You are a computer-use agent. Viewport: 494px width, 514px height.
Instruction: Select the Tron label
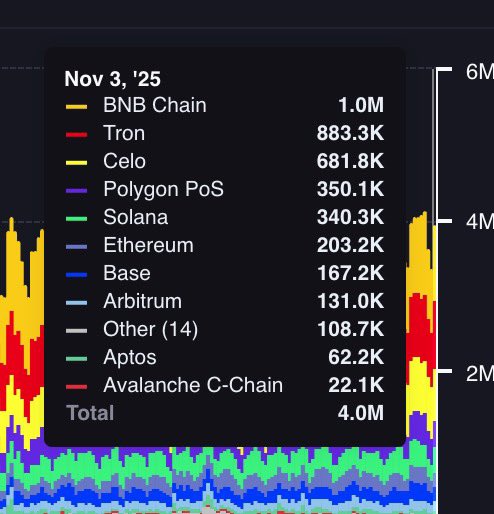pyautogui.click(x=124, y=133)
